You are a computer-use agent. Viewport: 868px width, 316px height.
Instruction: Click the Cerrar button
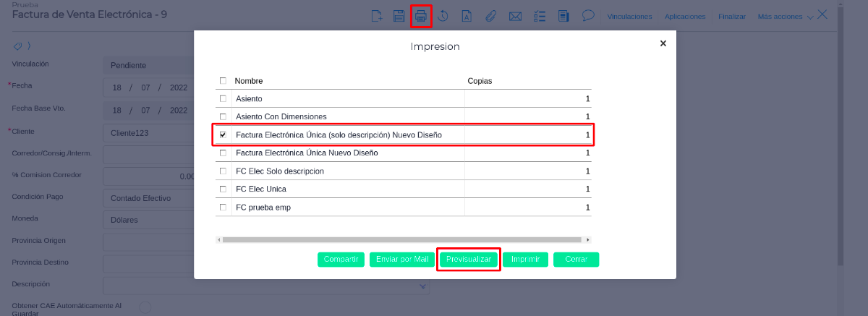click(576, 259)
